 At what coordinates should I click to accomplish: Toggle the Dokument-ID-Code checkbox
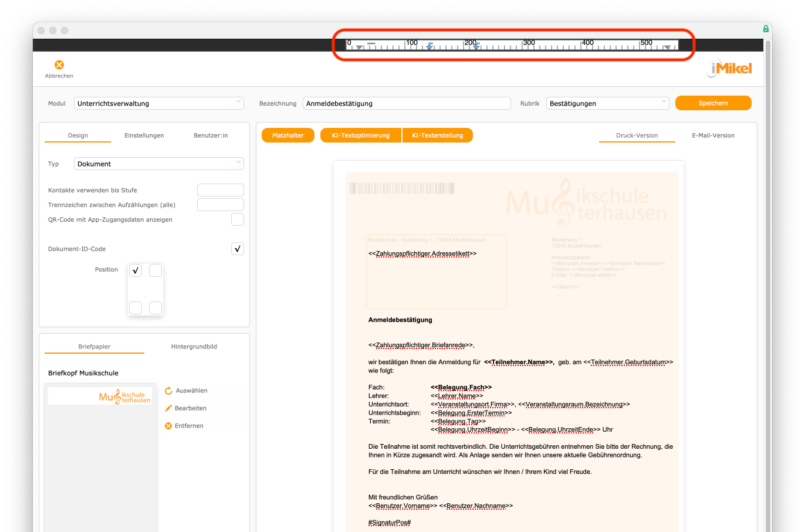click(238, 249)
